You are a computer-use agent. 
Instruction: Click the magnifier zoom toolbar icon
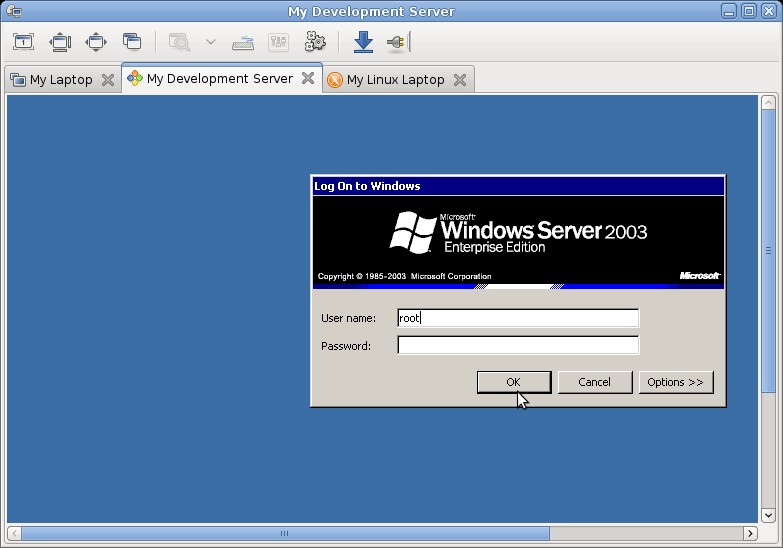180,42
